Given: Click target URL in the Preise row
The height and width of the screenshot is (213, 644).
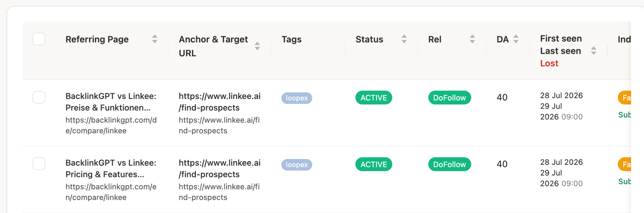Looking at the screenshot, I should (x=219, y=125).
